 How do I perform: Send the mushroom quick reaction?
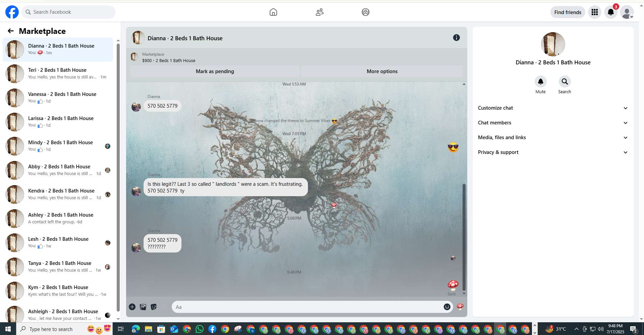[x=460, y=307]
